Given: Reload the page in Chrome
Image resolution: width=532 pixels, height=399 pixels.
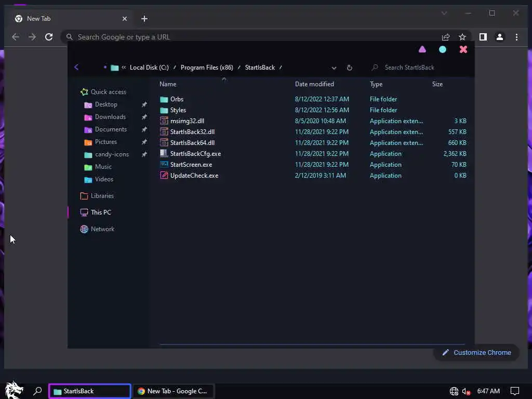Looking at the screenshot, I should tap(49, 37).
